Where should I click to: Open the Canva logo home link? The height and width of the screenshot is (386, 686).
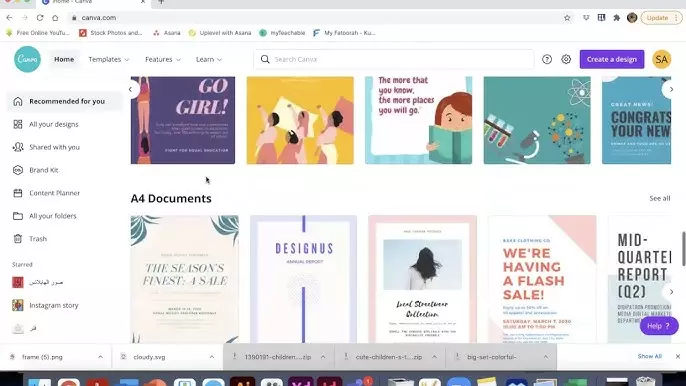(27, 59)
